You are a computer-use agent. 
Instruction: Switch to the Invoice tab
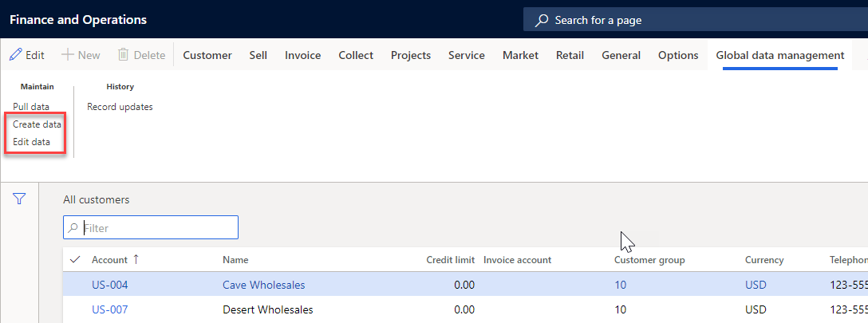point(303,55)
